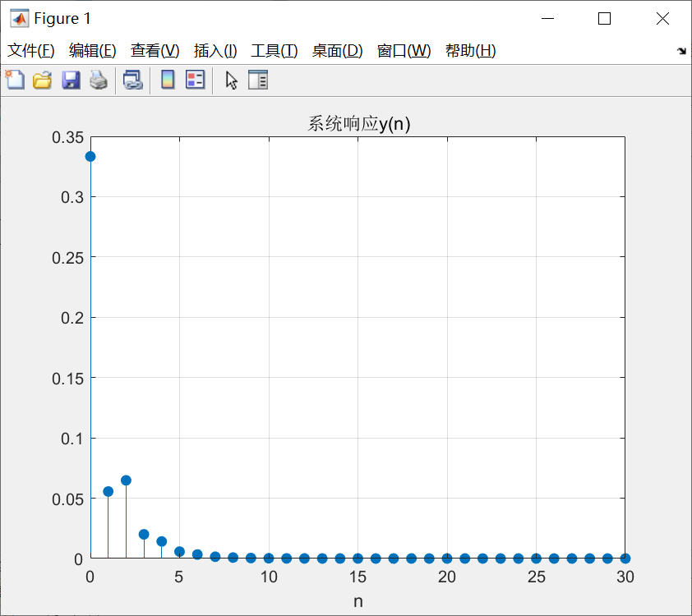
Task: Select the stem data point at n=2
Action: [126, 480]
